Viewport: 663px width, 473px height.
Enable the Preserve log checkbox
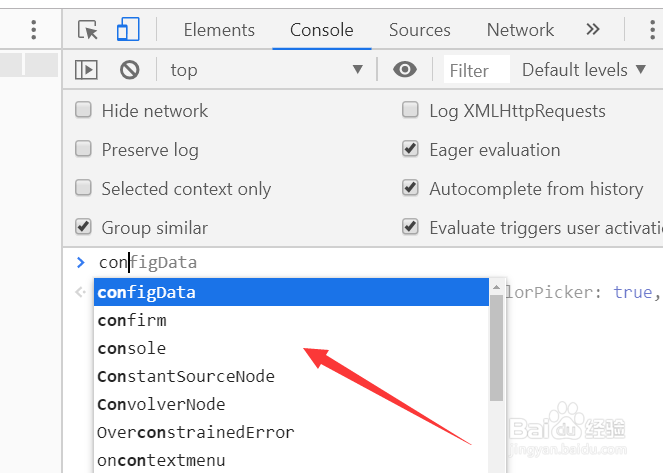(84, 150)
